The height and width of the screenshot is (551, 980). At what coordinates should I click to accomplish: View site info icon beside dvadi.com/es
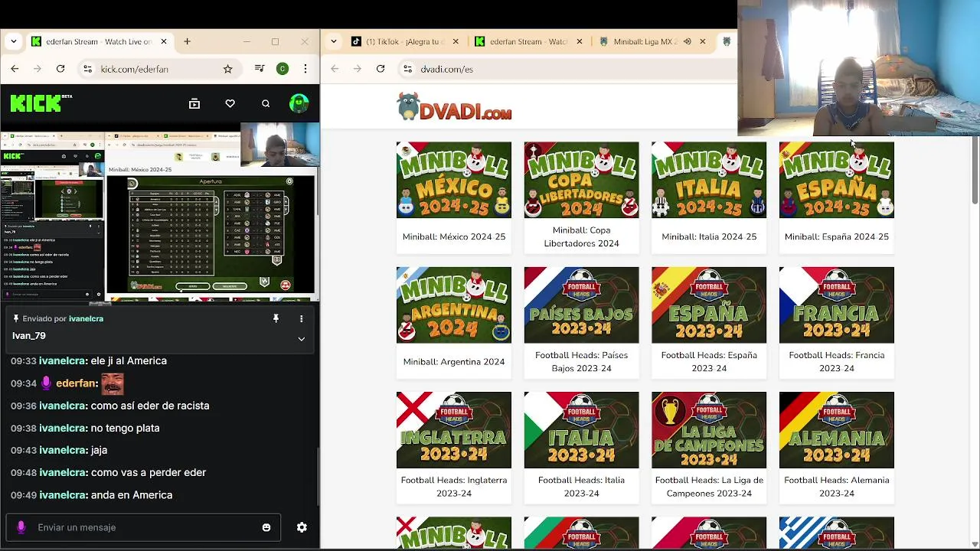pyautogui.click(x=408, y=69)
